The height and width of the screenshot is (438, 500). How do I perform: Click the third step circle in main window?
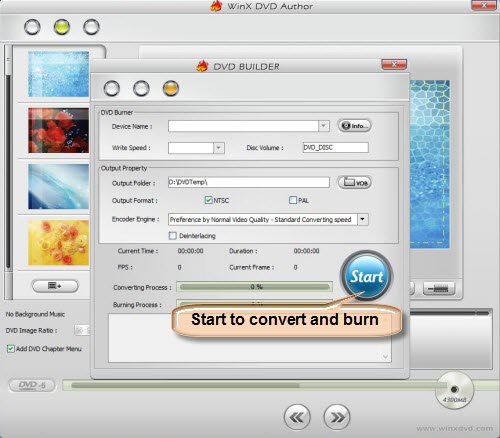pyautogui.click(x=91, y=27)
